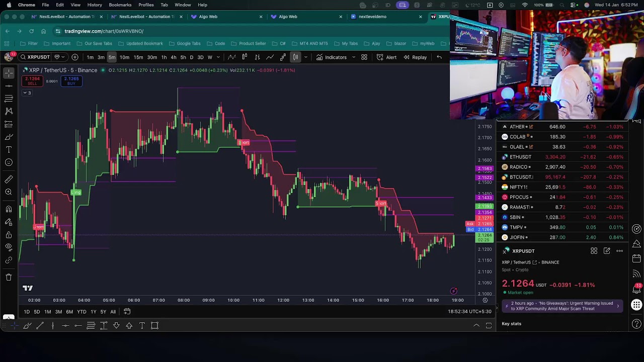Select the 15m timeframe
This screenshot has height=362, width=644.
click(138, 57)
